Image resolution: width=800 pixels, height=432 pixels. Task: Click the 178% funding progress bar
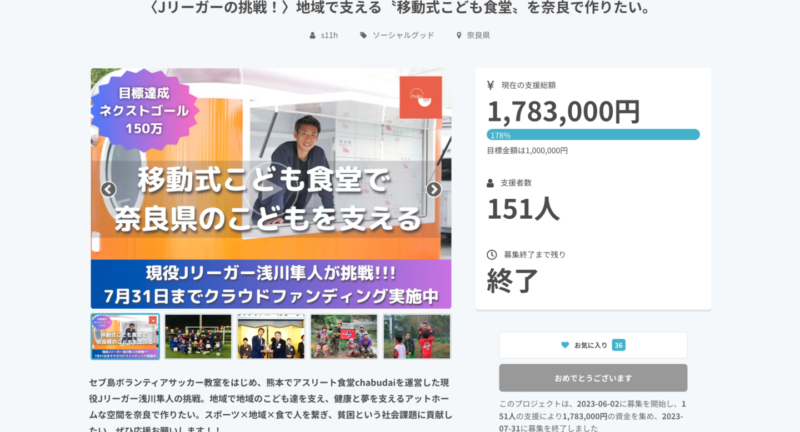(593, 135)
